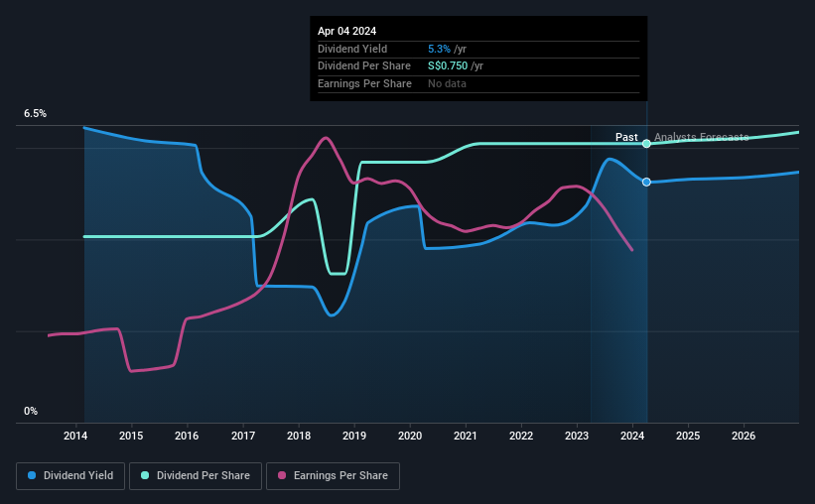Click the Dividend Yield row label in tooltip
This screenshot has height=504, width=815.
(x=352, y=49)
